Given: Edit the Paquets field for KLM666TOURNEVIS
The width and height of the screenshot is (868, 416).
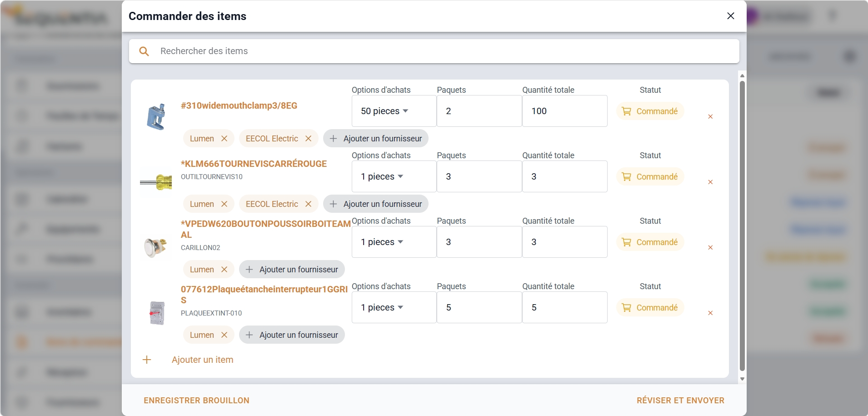Looking at the screenshot, I should [479, 176].
